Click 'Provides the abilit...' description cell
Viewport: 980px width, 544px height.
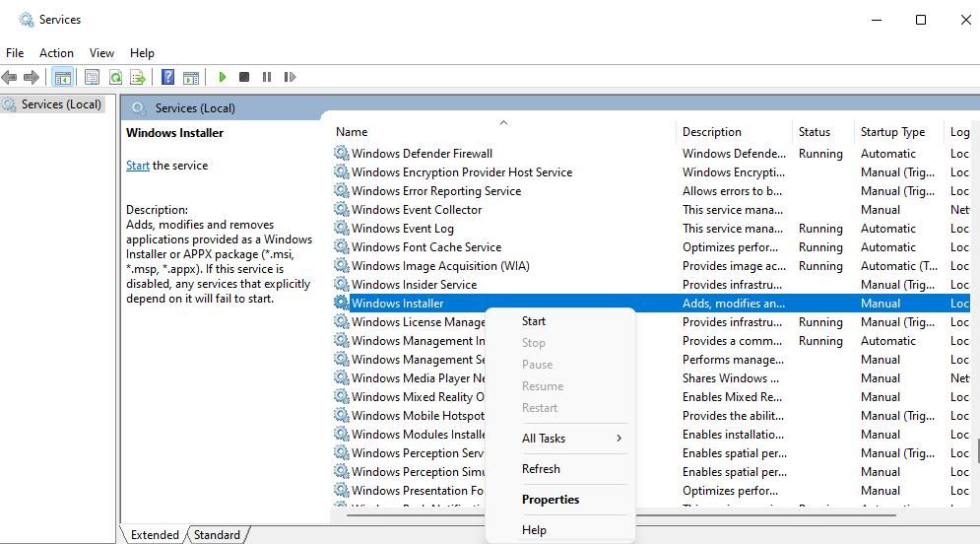click(x=733, y=416)
